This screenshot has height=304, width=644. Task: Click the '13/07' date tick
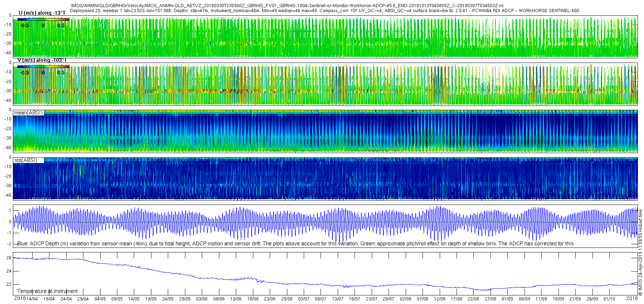tap(338, 299)
